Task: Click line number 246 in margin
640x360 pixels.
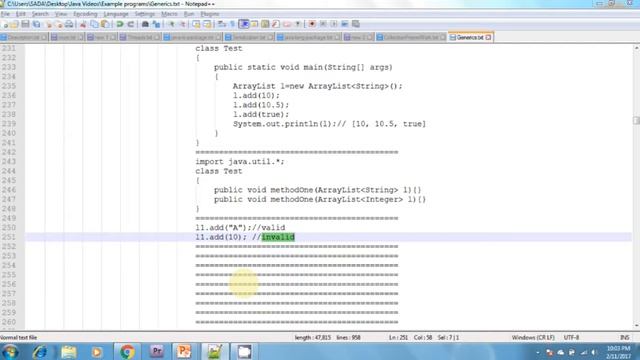Action: 9,190
